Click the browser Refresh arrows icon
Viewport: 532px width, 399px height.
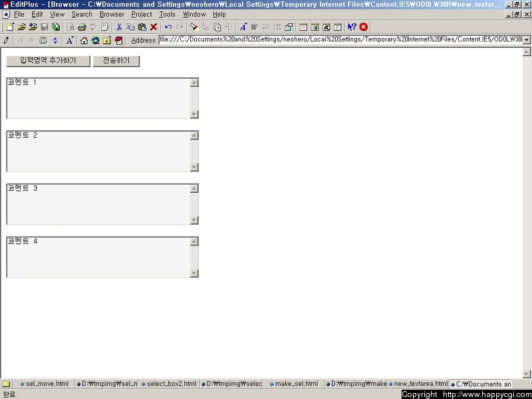(x=55, y=41)
